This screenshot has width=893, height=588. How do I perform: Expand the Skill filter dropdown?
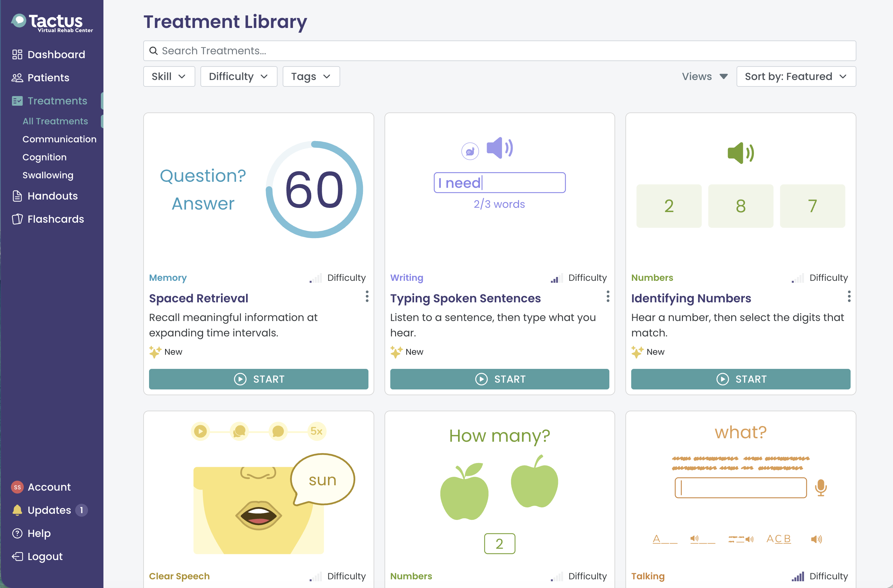pos(169,76)
